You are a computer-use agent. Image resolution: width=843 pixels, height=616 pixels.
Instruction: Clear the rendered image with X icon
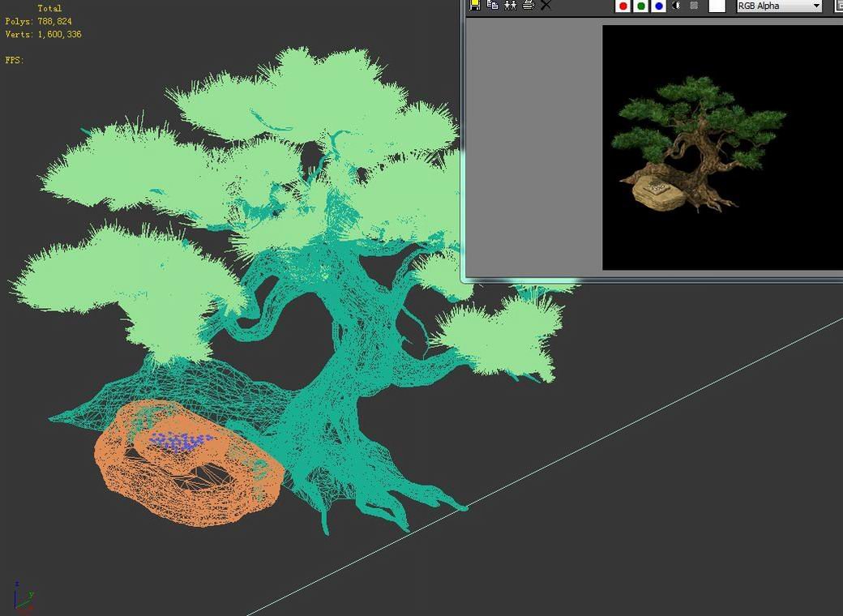point(546,5)
